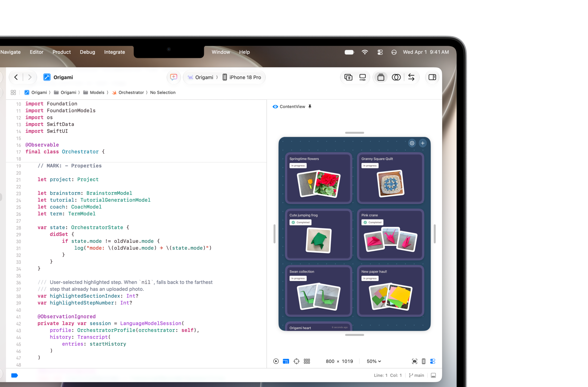This screenshot has height=387, width=588.
Task: Open the canvas device settings toggles icon
Action: [x=433, y=361]
